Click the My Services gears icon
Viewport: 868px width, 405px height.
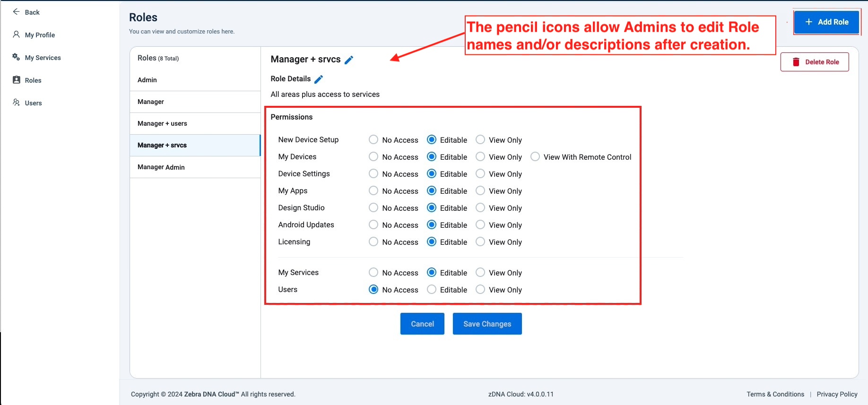pos(16,57)
